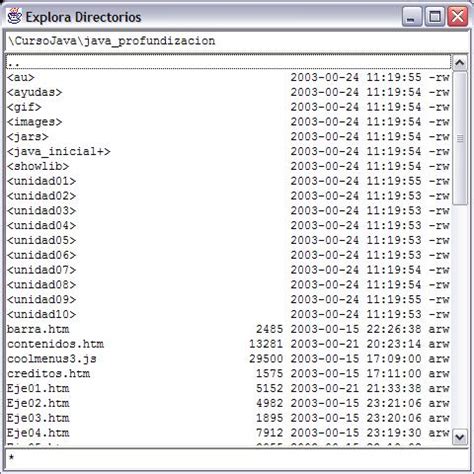Viewport: 474px width, 474px height.
Task: Select the <unidad03> directory row
Action: click(x=229, y=211)
